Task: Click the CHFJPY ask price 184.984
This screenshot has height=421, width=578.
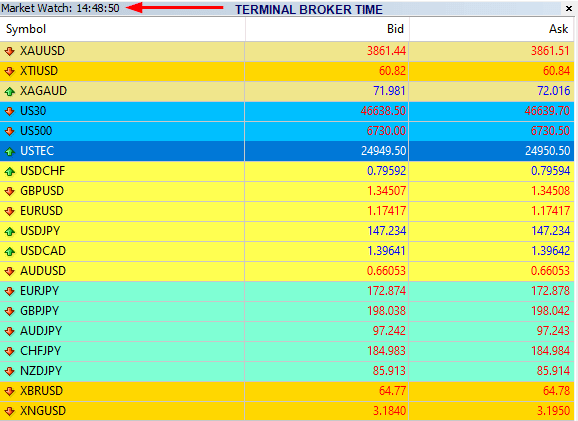Action: click(x=550, y=351)
